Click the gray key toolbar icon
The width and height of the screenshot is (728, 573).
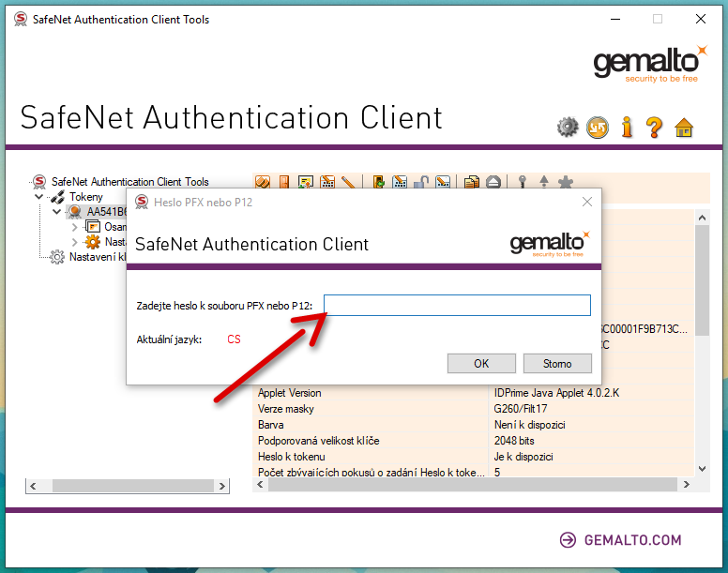click(x=523, y=182)
